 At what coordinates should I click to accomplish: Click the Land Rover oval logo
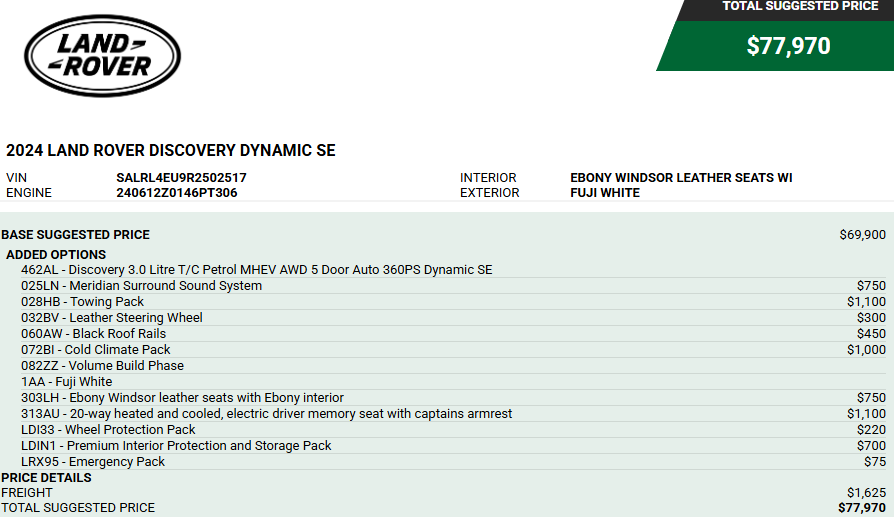coord(103,56)
